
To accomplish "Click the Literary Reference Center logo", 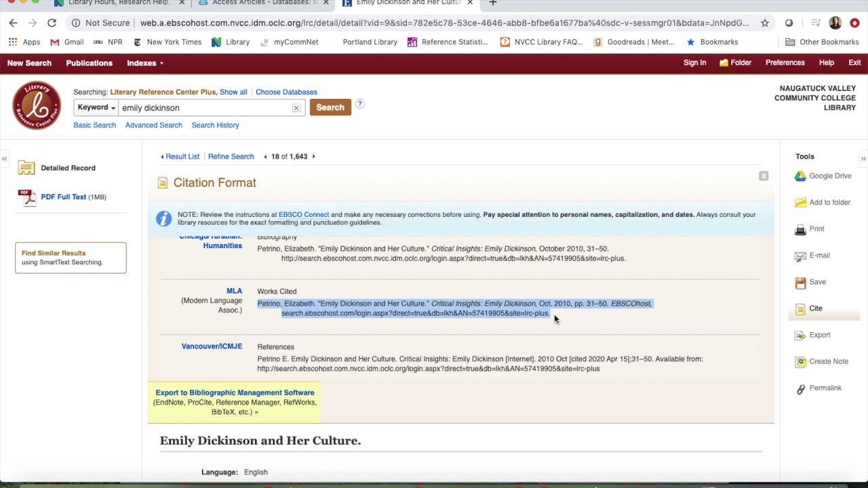I will 37,106.
